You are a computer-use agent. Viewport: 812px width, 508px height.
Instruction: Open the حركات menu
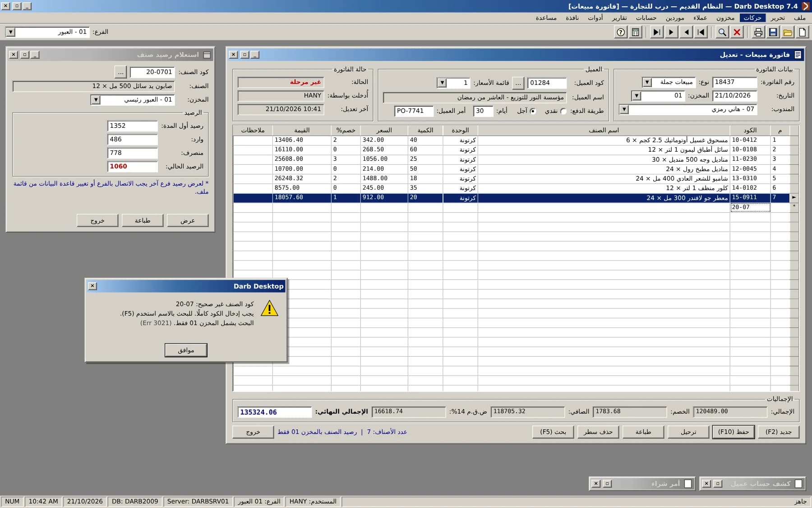[x=752, y=18]
